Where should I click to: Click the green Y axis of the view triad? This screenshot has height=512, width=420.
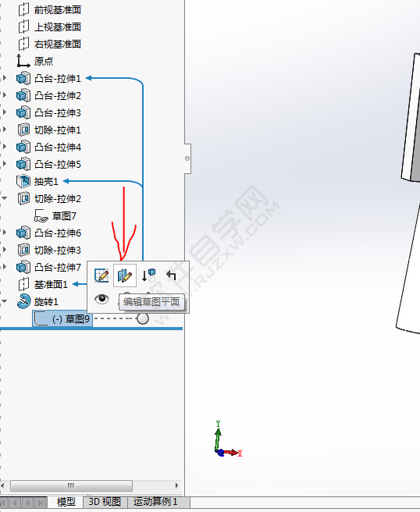pyautogui.click(x=218, y=438)
